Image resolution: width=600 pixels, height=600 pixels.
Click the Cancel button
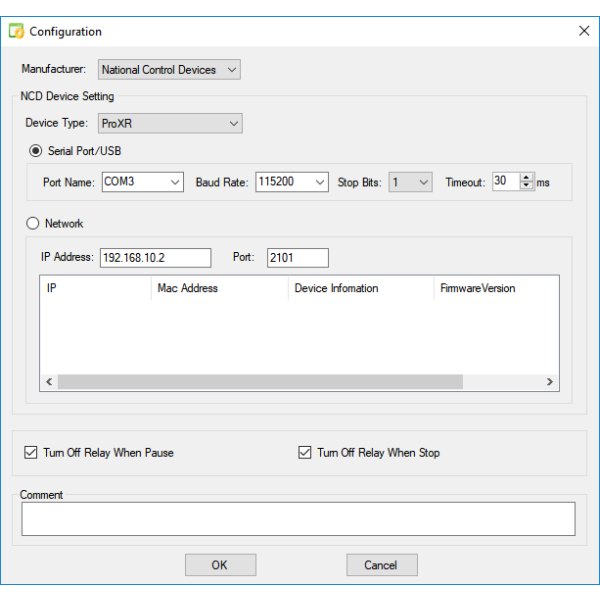382,565
